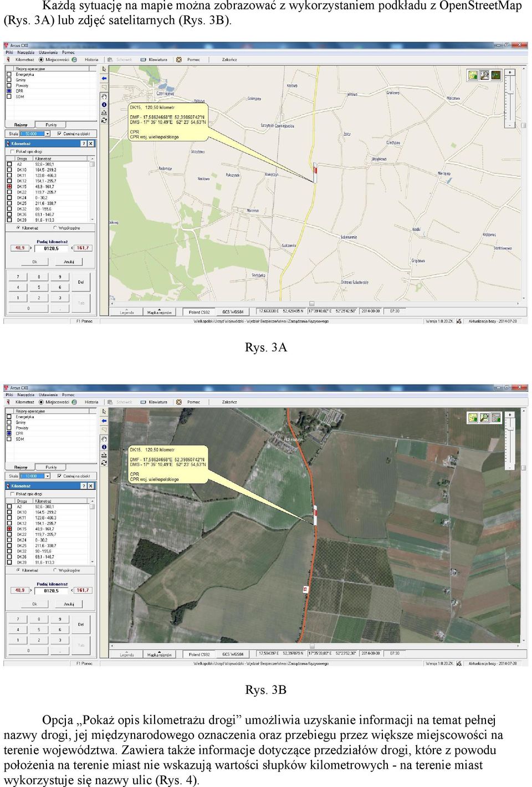Click the Pomoc lifebuoy toolbar item in Rys. 3A
Image resolution: width=532 pixels, height=787 pixels.
coord(188,59)
